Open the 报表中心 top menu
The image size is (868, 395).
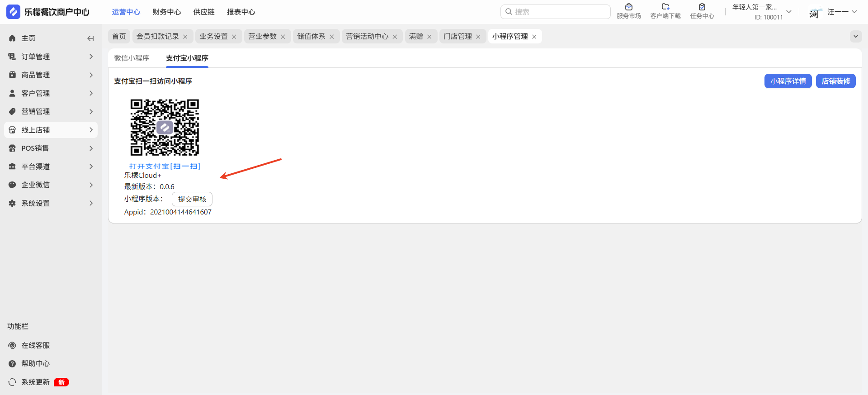[241, 12]
